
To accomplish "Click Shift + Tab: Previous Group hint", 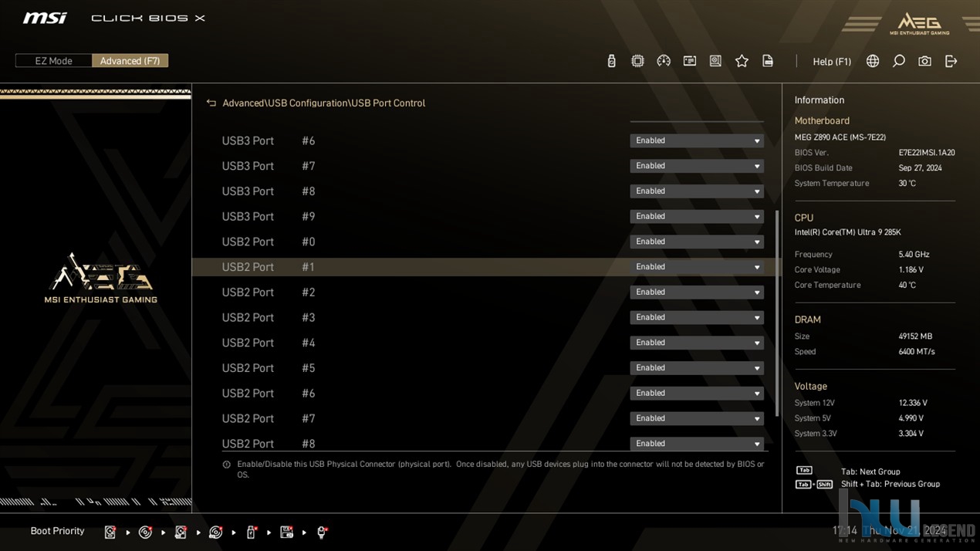I will (x=890, y=484).
